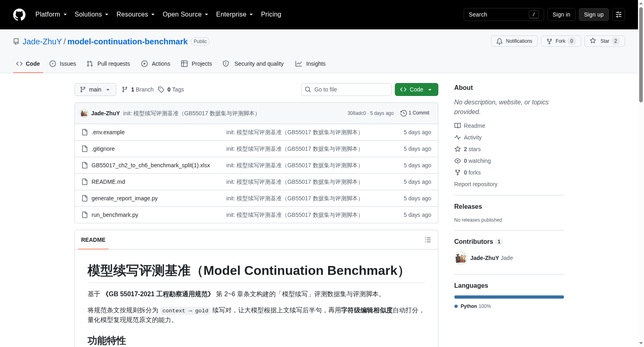Open the green Code dropdown
Viewport: 644px width, 347px height.
(x=417, y=89)
